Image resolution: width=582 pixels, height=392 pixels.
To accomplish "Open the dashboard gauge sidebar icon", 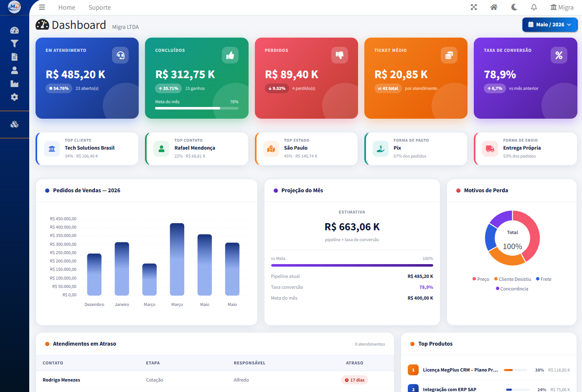I will click(15, 30).
